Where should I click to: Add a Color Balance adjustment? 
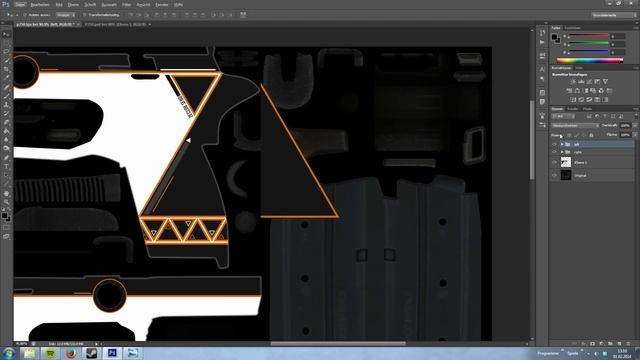click(x=577, y=91)
